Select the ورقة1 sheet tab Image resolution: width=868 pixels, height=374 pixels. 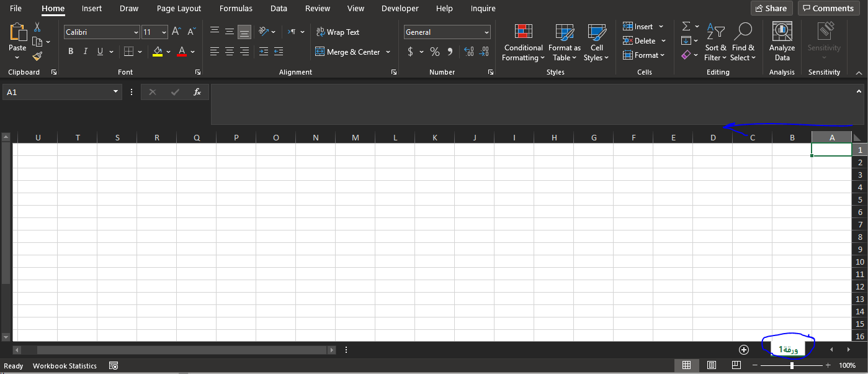pyautogui.click(x=788, y=350)
